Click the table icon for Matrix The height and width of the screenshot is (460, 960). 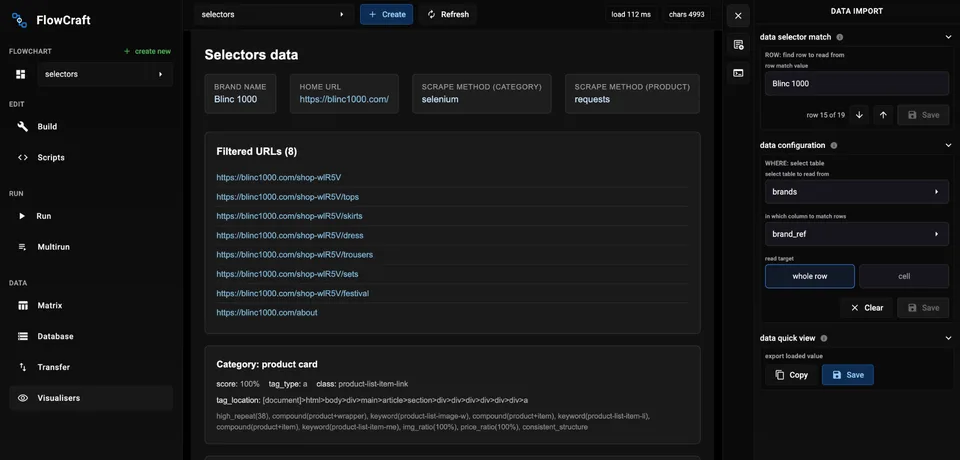(23, 305)
